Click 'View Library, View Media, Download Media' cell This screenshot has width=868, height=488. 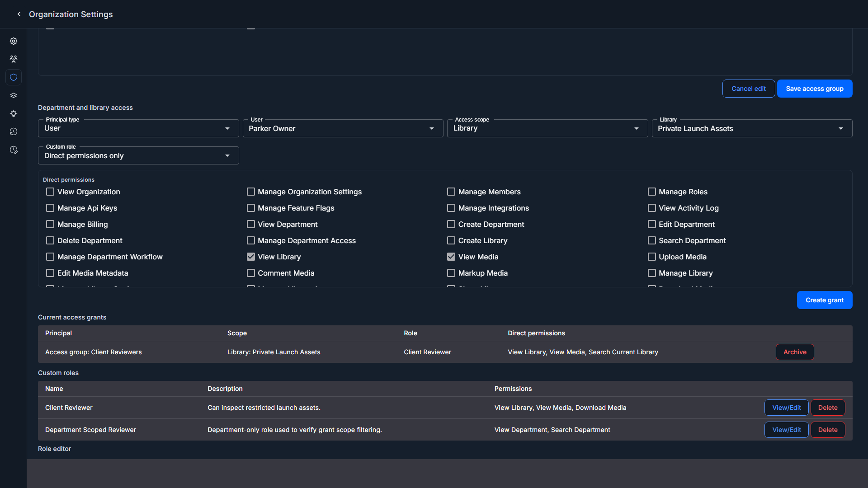coord(560,408)
